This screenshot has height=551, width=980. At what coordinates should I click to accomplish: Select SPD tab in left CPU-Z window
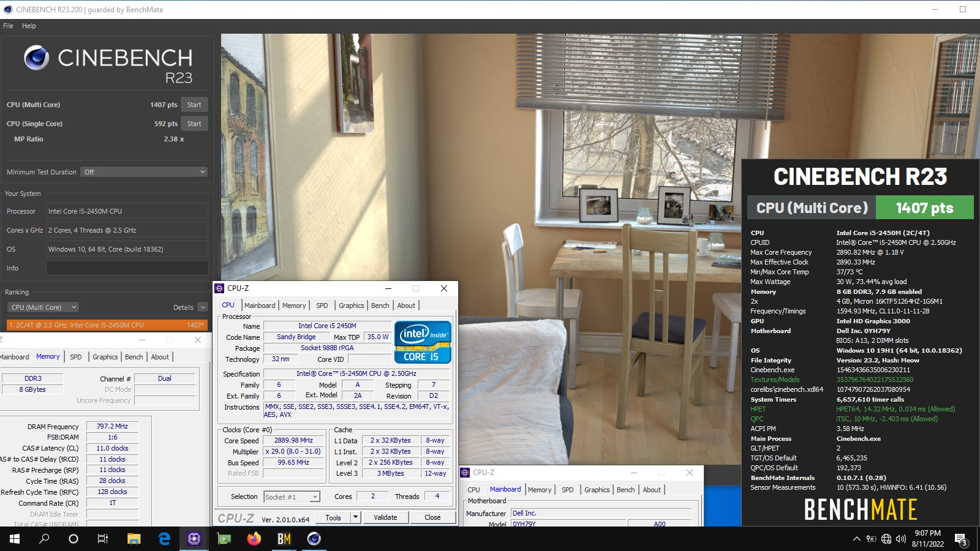coord(76,357)
